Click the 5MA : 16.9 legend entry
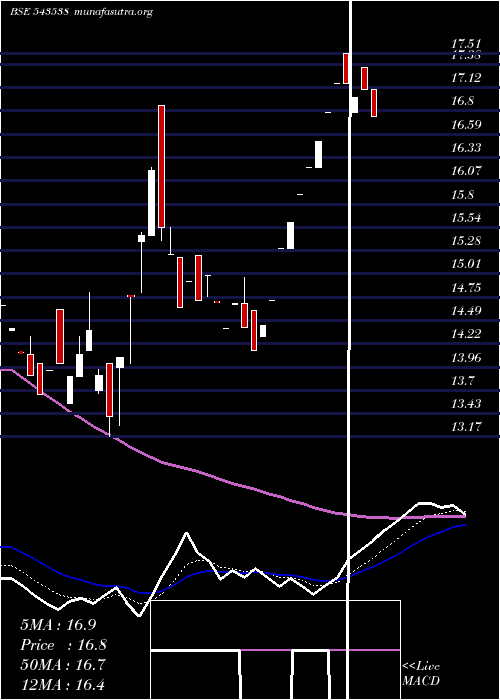 (58, 625)
